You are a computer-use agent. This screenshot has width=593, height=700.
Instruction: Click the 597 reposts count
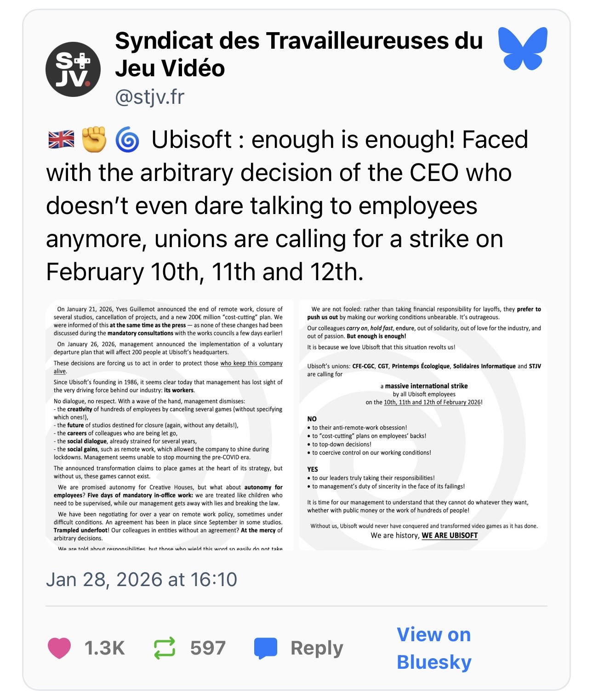(x=208, y=648)
